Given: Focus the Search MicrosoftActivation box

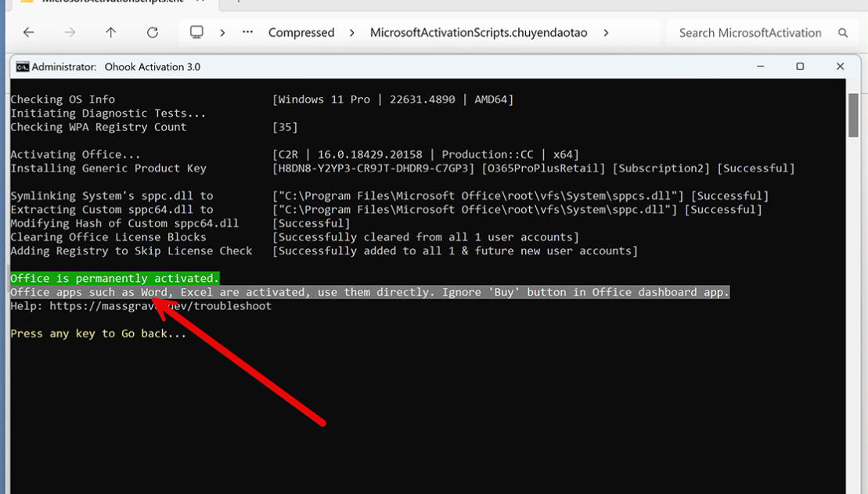Looking at the screenshot, I should [x=750, y=33].
